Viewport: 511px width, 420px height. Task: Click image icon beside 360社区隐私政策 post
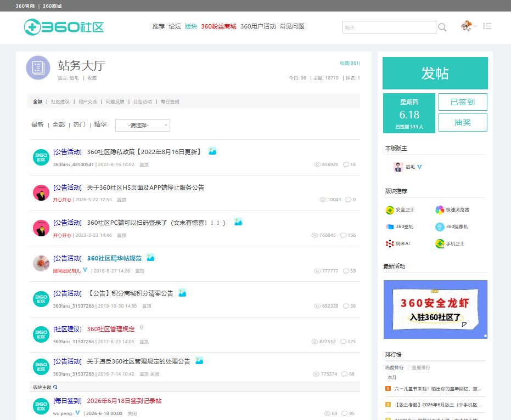212,151
